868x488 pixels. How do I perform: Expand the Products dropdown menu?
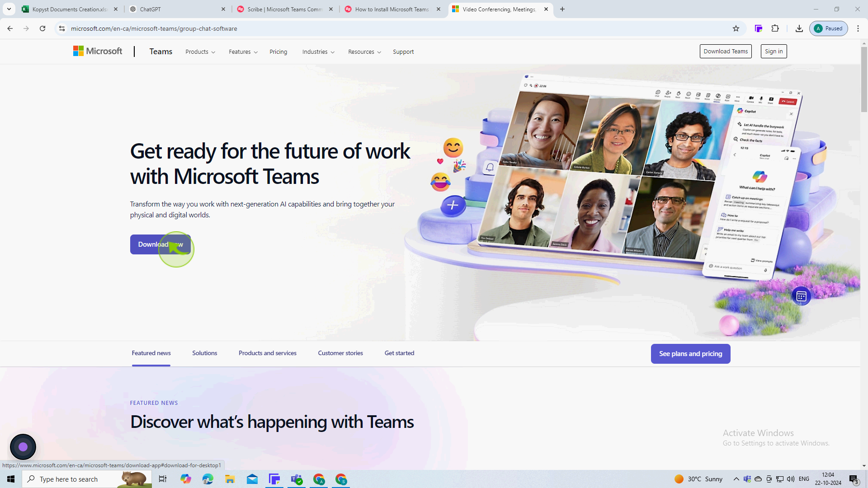[200, 52]
